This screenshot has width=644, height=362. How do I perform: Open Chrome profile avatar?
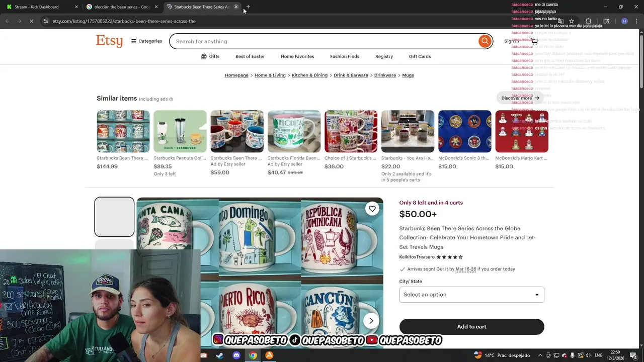624,21
